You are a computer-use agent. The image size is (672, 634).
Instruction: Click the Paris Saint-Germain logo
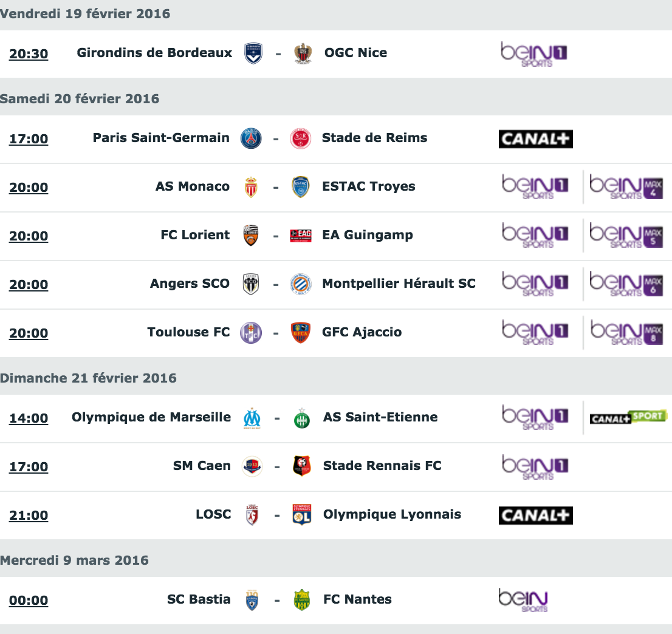tap(251, 138)
